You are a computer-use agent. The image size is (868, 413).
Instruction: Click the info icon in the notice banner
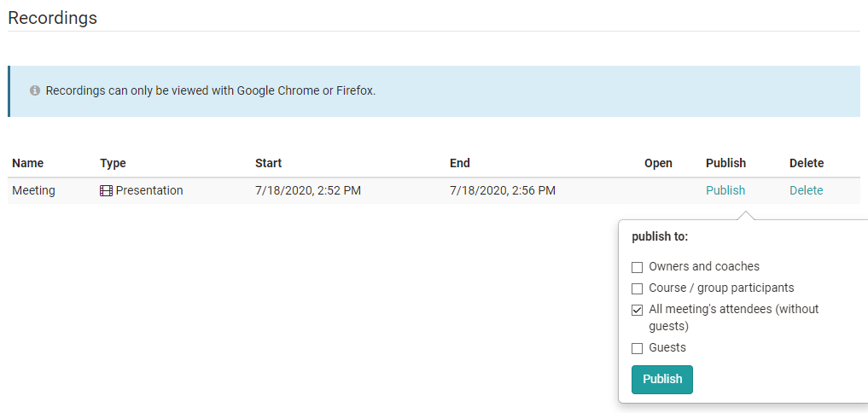(35, 90)
